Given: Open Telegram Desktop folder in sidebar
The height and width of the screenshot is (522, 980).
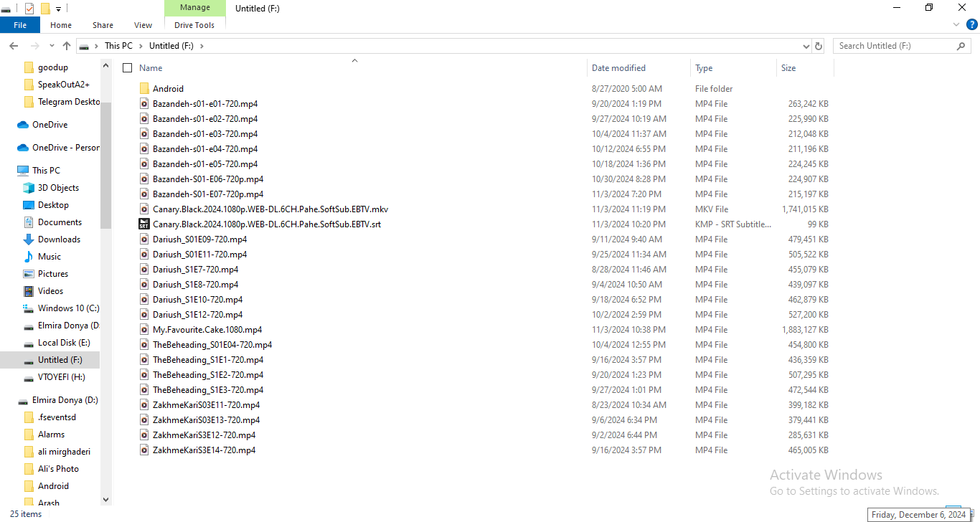Looking at the screenshot, I should 69,102.
